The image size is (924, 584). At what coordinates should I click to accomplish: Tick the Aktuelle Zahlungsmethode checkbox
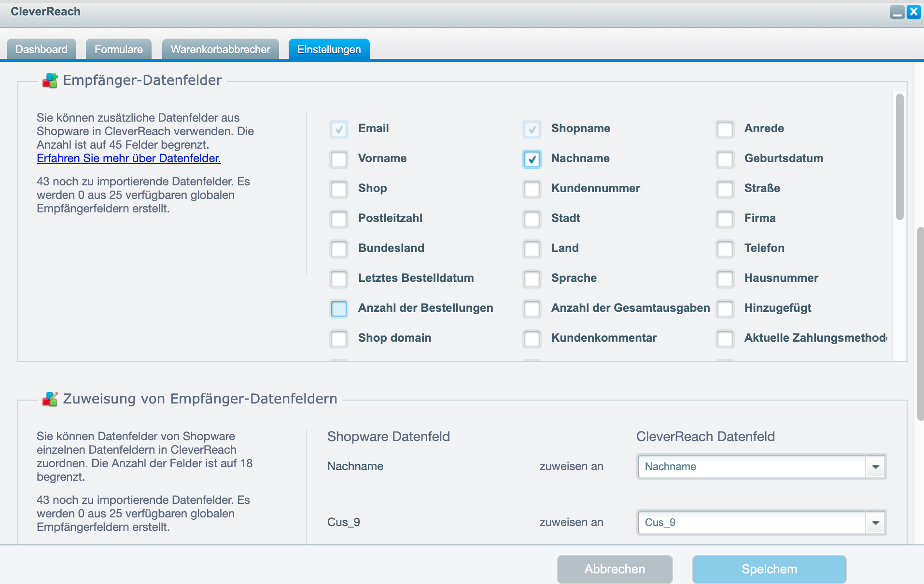click(x=725, y=338)
